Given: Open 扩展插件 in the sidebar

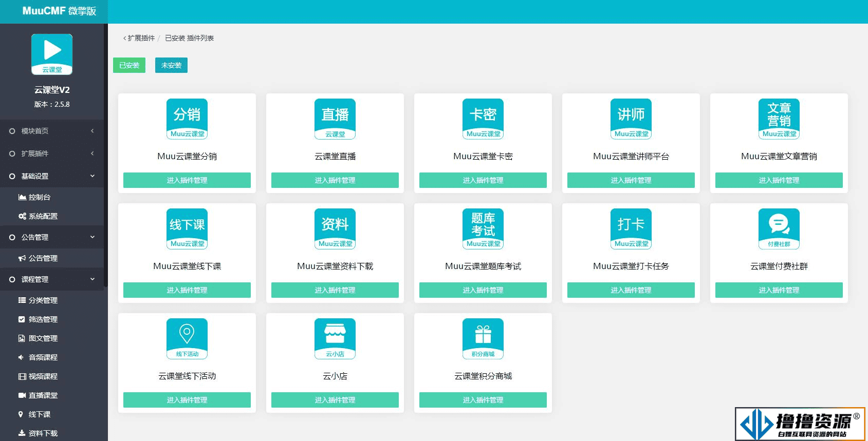Looking at the screenshot, I should (52, 154).
